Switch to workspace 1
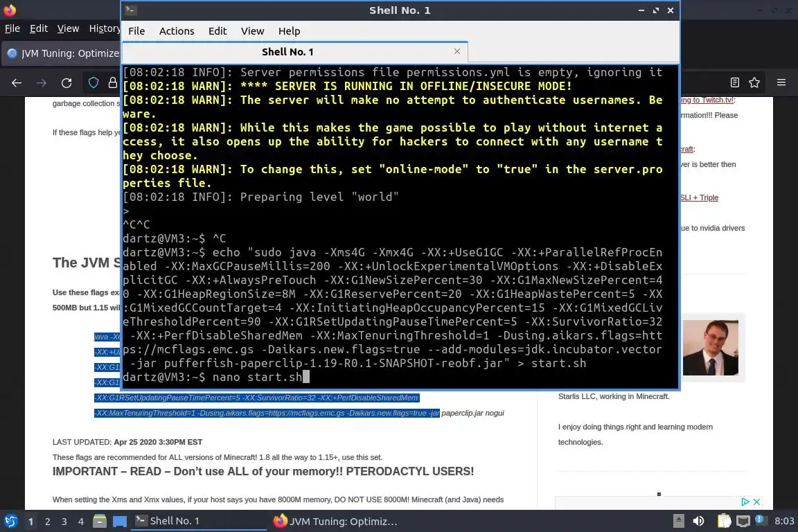 pos(31,522)
